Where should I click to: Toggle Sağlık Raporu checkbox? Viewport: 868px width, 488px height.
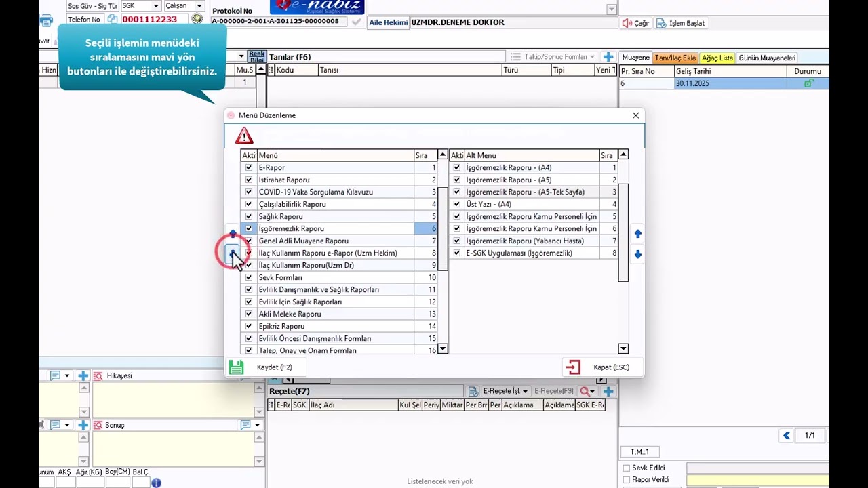(x=249, y=216)
